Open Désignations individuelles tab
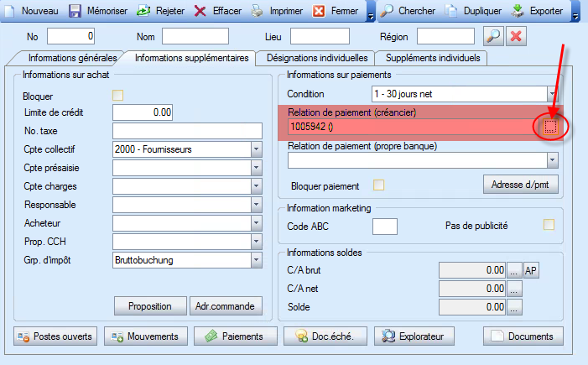588x365 pixels. pos(317,58)
